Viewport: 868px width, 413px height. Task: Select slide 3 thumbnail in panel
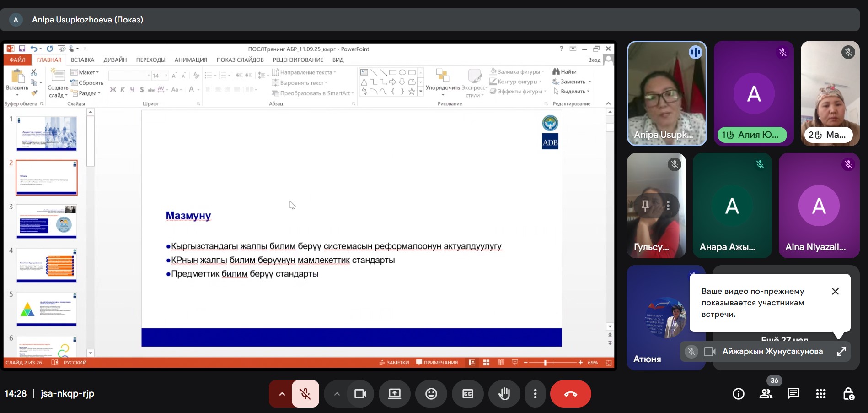47,222
